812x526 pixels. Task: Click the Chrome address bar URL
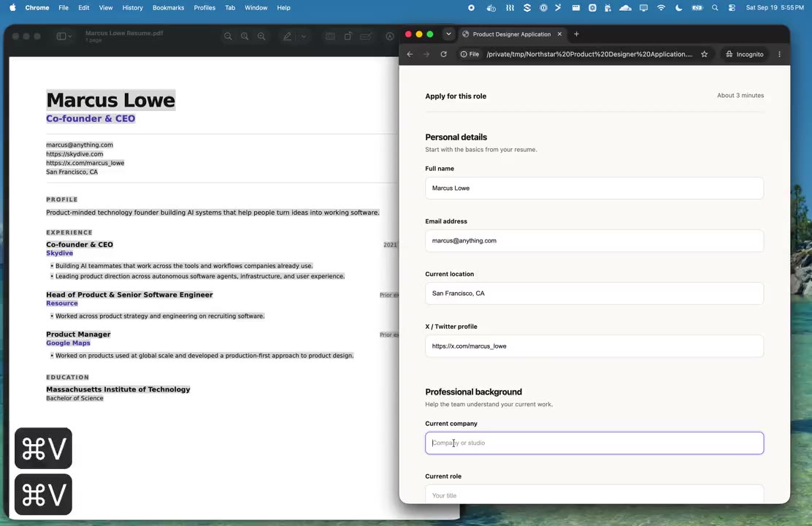click(589, 54)
